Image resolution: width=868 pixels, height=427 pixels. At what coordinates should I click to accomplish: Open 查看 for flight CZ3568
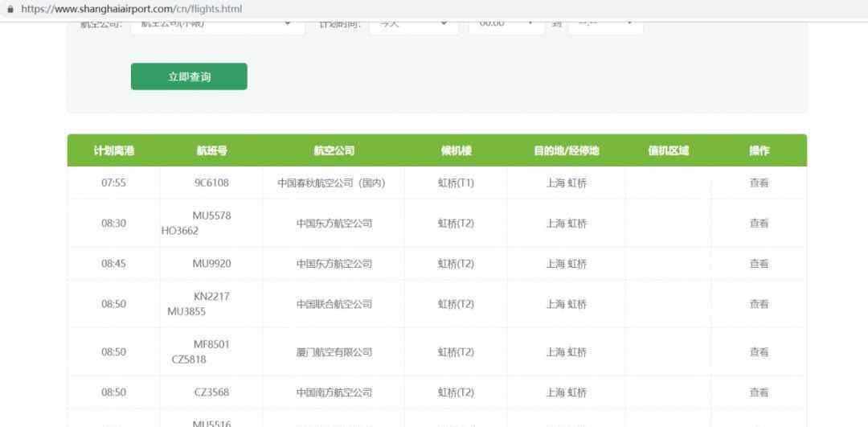tap(759, 392)
